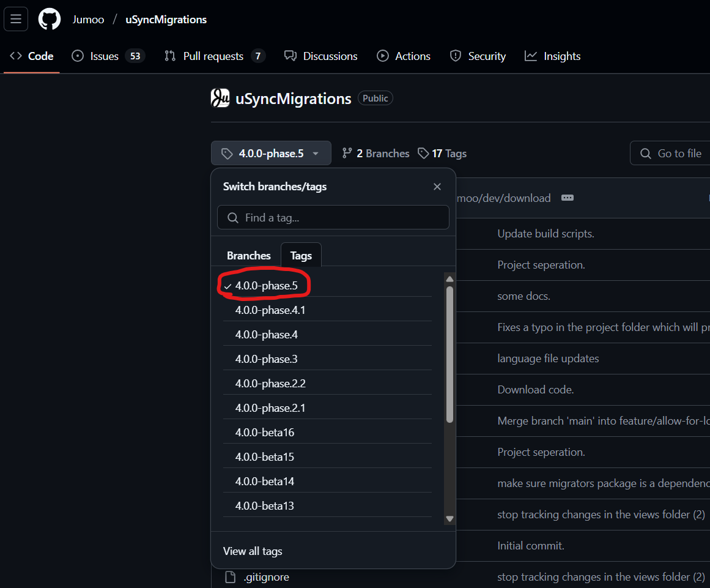The image size is (710, 588).
Task: Focus the Find a tag search field
Action: (x=333, y=217)
